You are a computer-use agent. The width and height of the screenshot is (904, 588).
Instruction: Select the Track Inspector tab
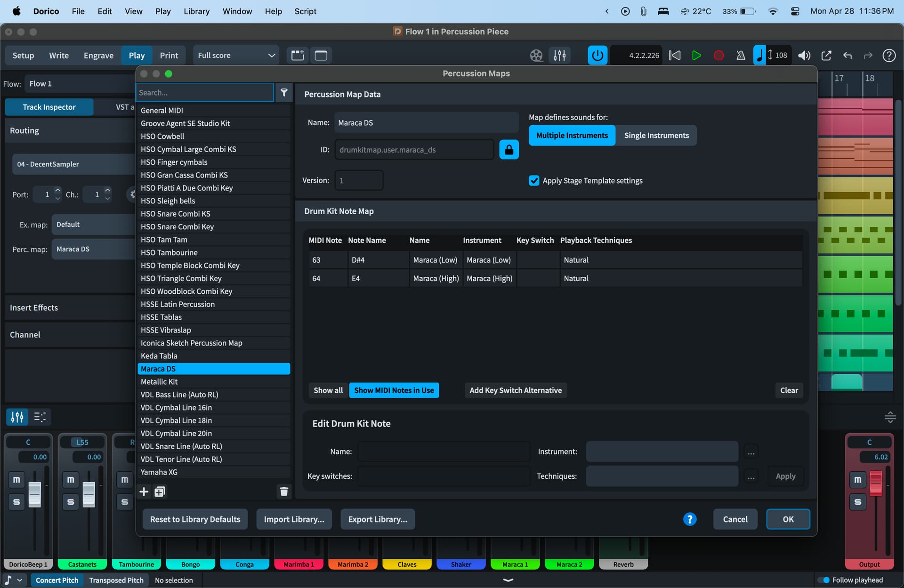tap(49, 107)
